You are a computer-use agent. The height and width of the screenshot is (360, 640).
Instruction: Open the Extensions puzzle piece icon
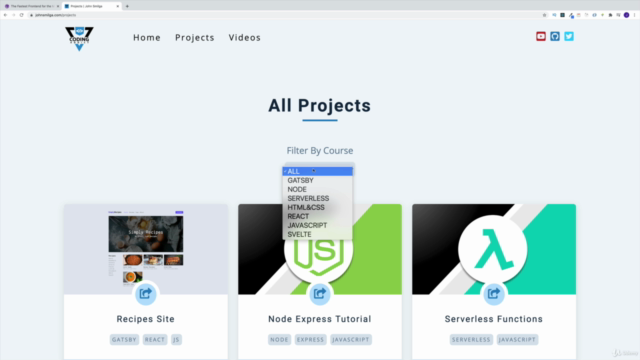[x=611, y=15]
